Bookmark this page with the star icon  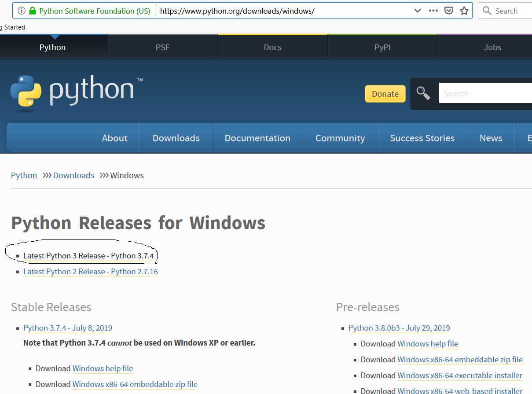464,11
